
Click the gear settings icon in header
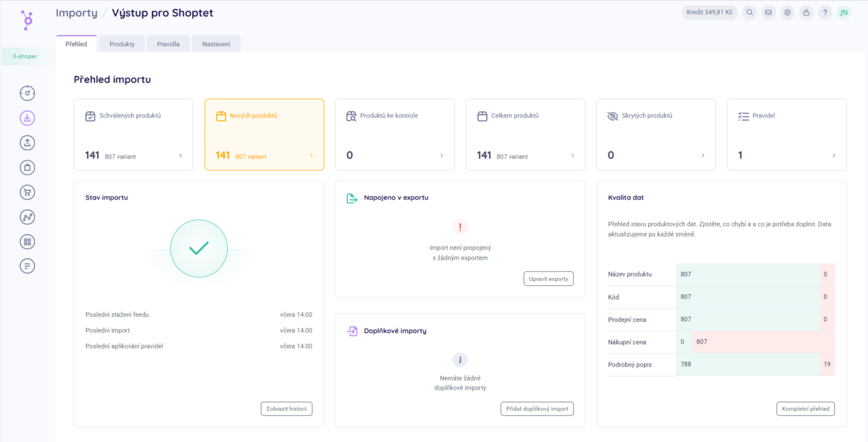point(788,12)
